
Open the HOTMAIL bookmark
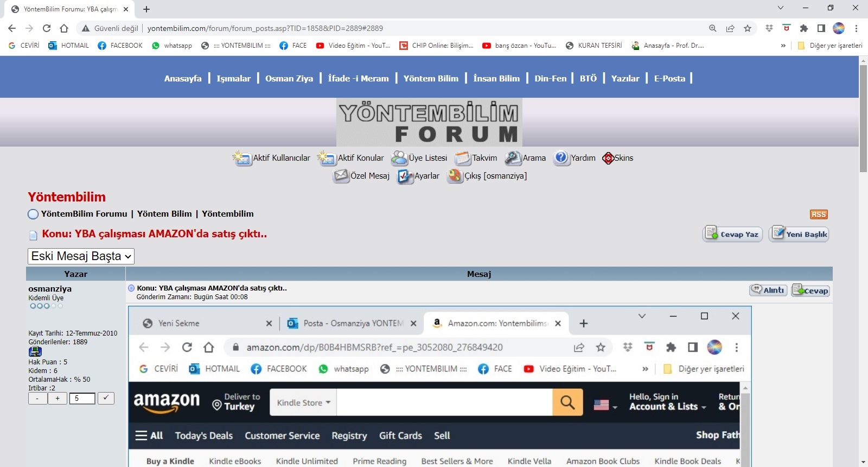[x=69, y=46]
